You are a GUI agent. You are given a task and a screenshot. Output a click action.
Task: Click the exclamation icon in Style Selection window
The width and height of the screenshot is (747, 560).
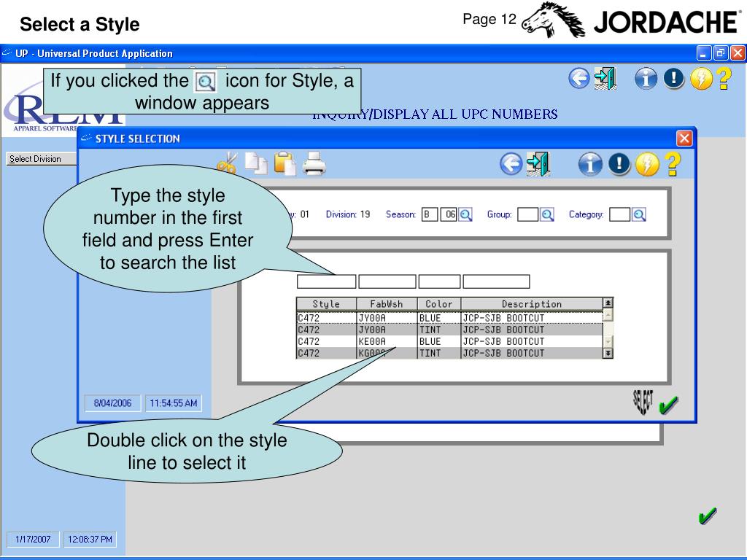pos(619,164)
